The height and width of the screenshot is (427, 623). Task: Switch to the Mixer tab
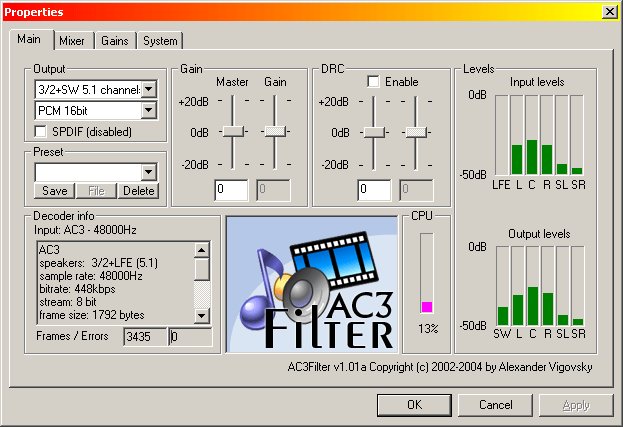(72, 41)
